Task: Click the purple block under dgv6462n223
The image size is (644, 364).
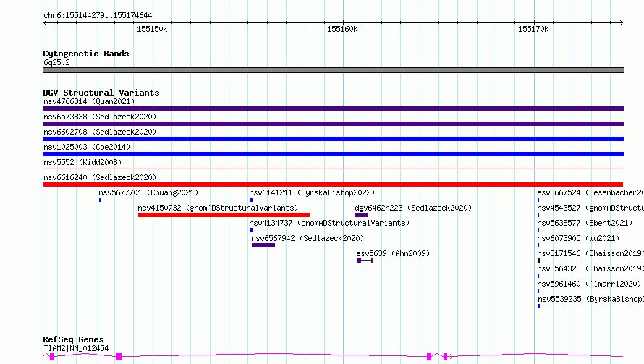Action: [362, 215]
